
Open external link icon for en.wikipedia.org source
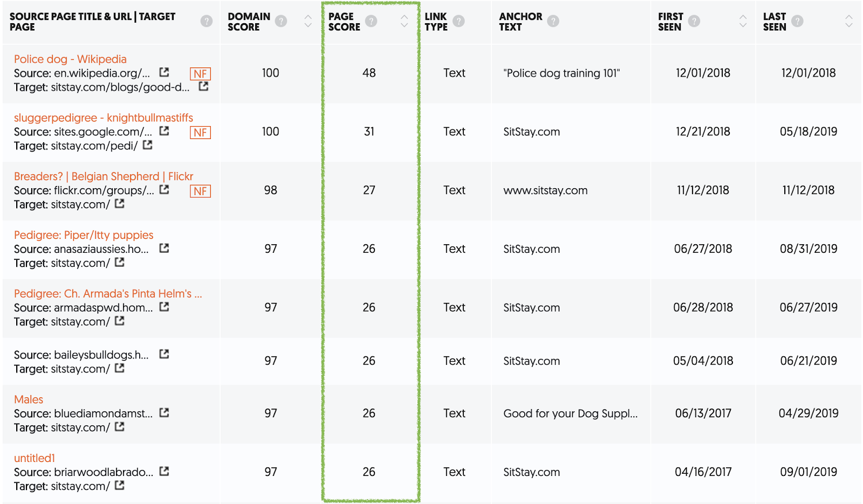(x=164, y=72)
